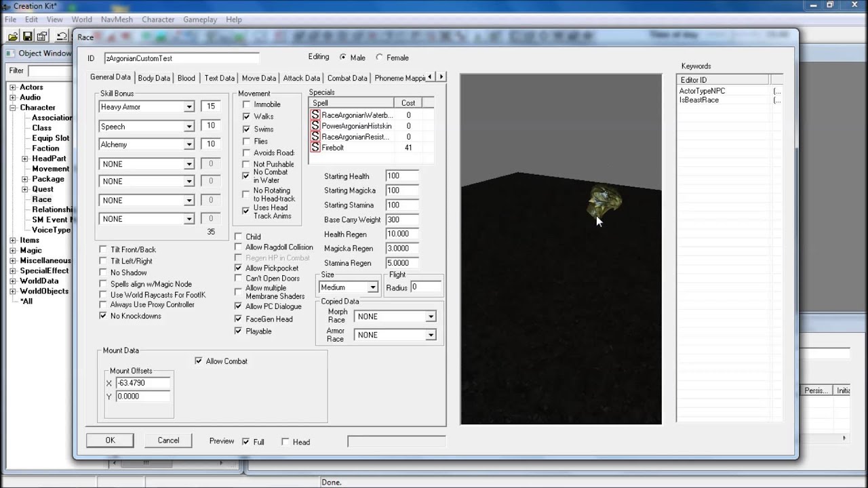The image size is (868, 488).
Task: Open the Gameplay menu
Action: [x=199, y=20]
